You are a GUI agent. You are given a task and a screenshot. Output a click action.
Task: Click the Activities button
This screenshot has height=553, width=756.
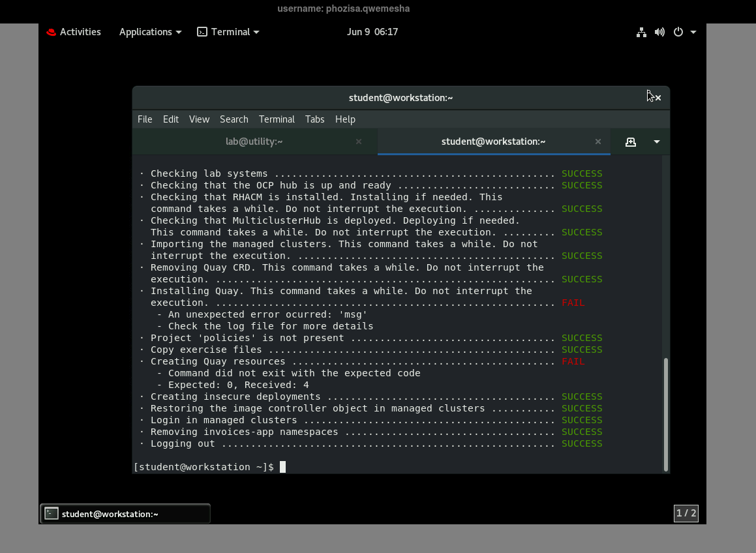pyautogui.click(x=74, y=32)
